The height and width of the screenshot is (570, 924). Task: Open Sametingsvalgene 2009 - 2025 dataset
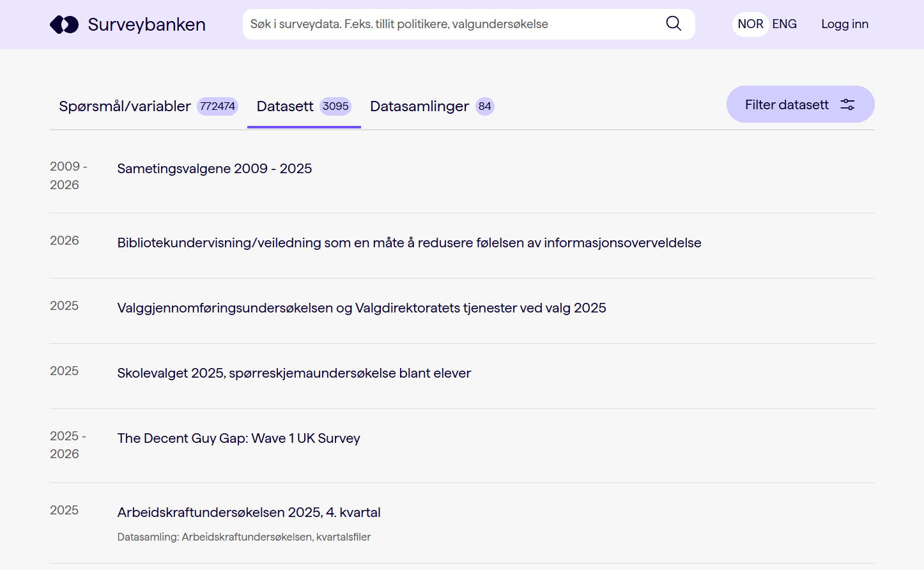coord(215,169)
